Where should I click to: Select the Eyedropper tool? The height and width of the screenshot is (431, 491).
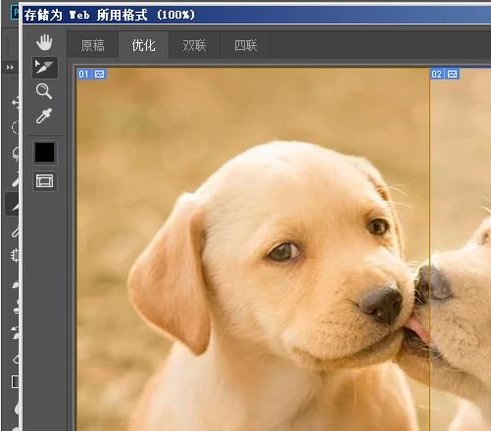coord(44,116)
